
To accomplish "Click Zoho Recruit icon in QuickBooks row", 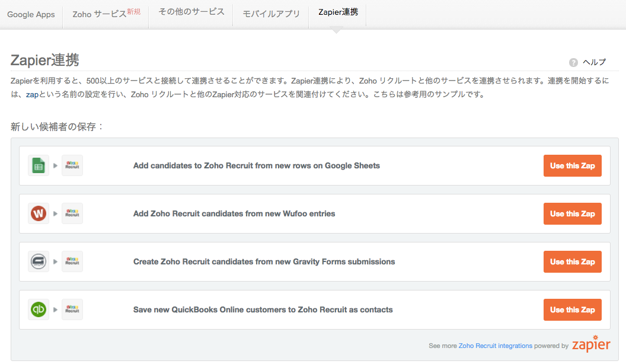I will coord(72,309).
